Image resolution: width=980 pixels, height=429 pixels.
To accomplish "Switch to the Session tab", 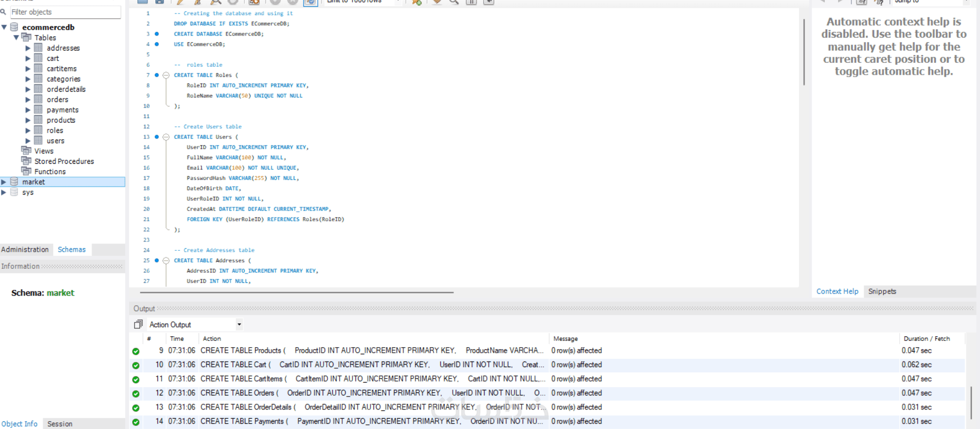I will click(60, 423).
